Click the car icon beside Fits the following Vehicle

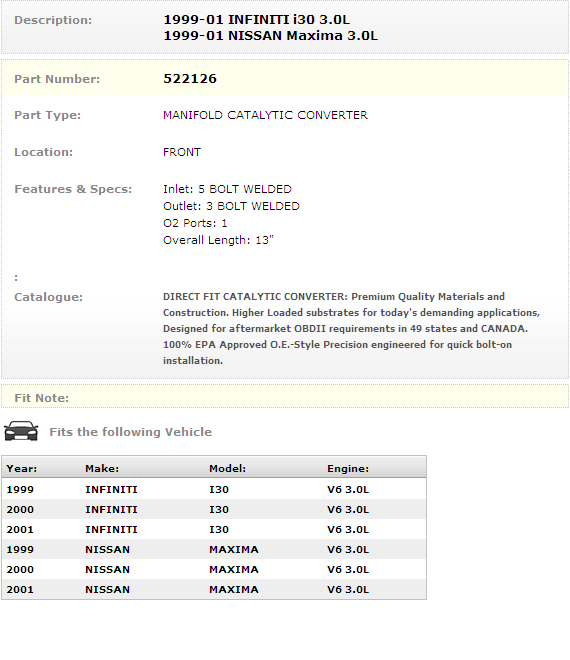[x=21, y=431]
